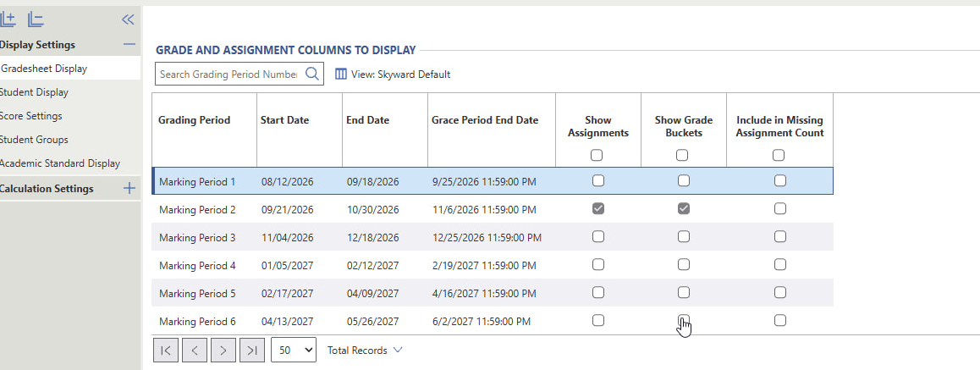
Task: Click the columns view icon
Action: 340,74
